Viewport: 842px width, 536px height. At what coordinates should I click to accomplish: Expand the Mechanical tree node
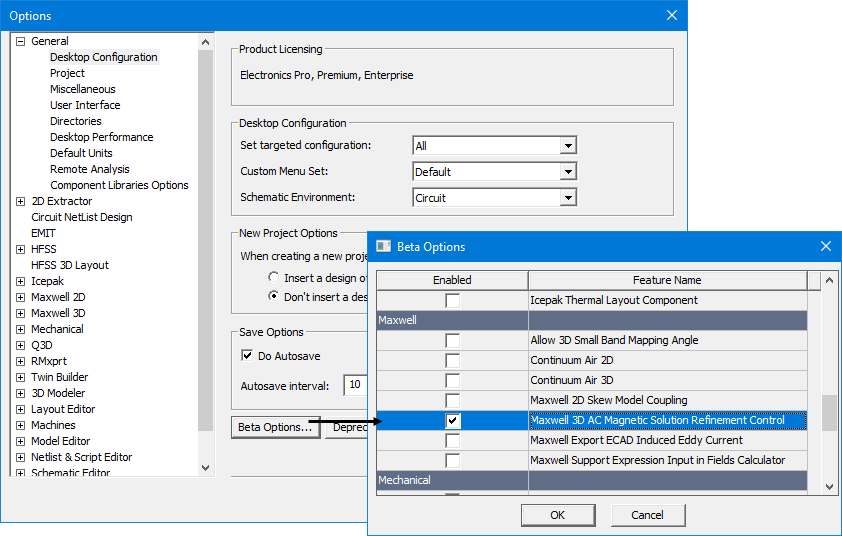coord(20,329)
